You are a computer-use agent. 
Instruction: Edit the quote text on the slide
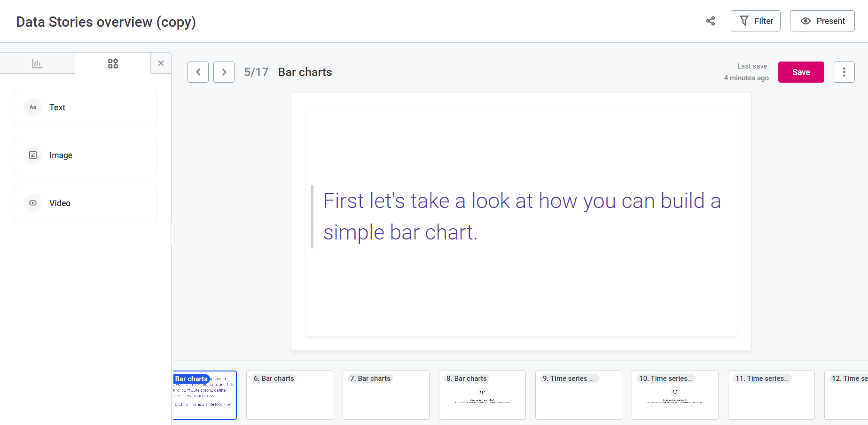point(521,216)
